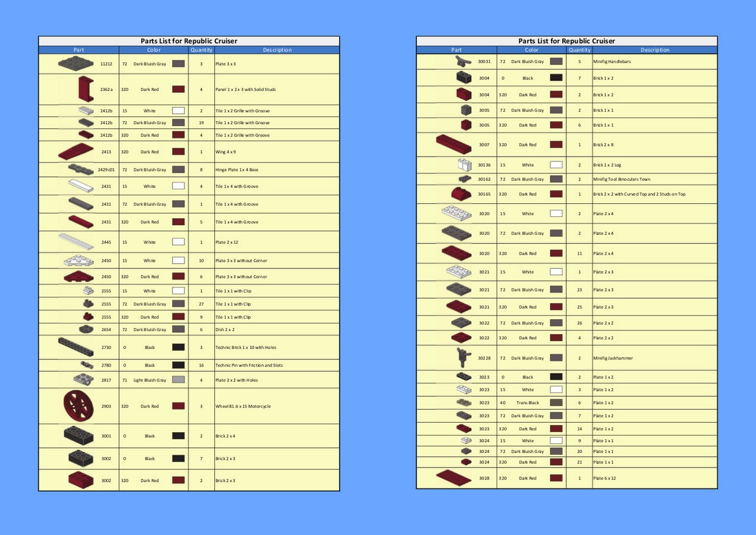The height and width of the screenshot is (535, 756).
Task: Select the Black swatch in the 2730 row
Action: point(178,347)
